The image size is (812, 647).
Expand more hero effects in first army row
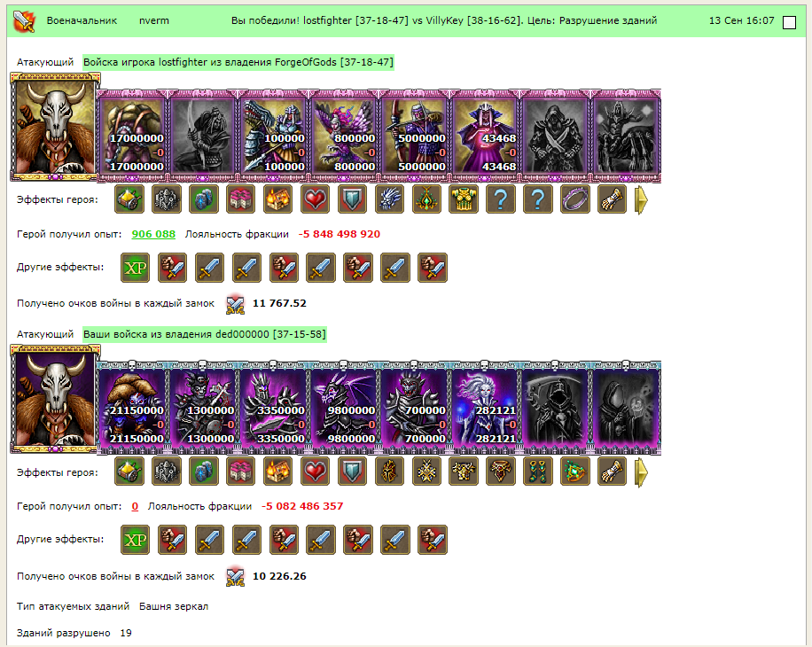click(641, 199)
